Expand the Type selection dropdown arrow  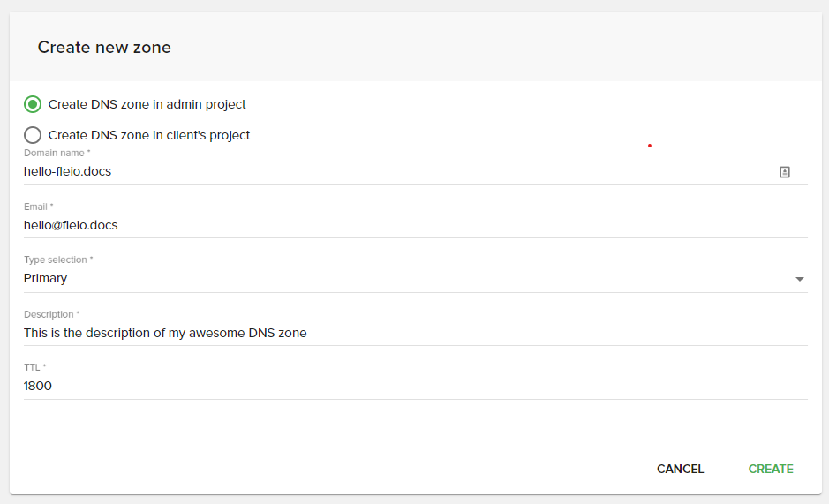coord(800,279)
